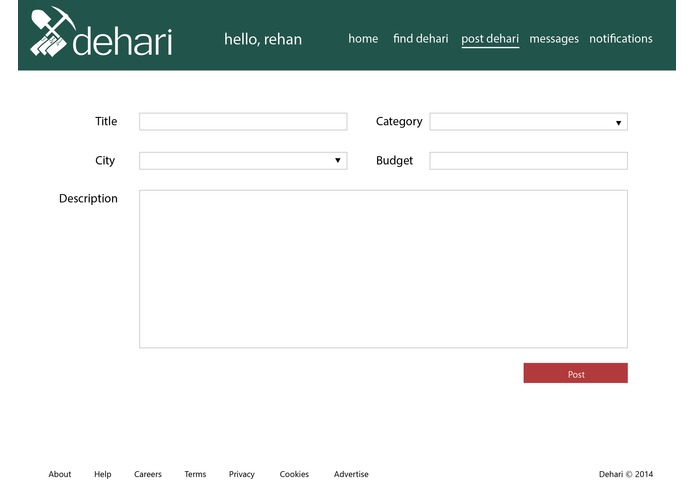The height and width of the screenshot is (494, 695).
Task: Open the Cookies footer link
Action: click(294, 474)
